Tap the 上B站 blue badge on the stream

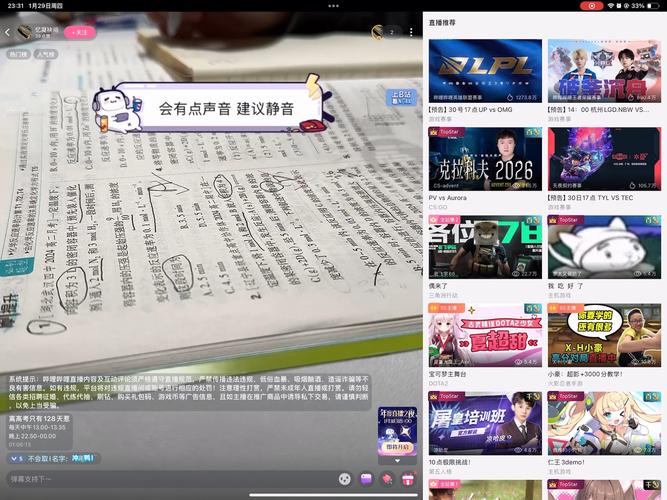click(x=402, y=97)
